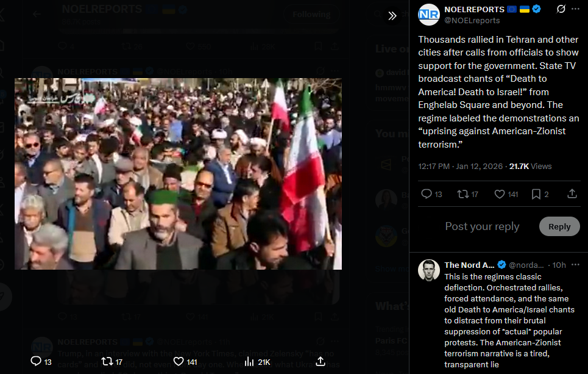The width and height of the screenshot is (588, 374).
Task: View the 21K analytics icon below video
Action: [x=257, y=362]
